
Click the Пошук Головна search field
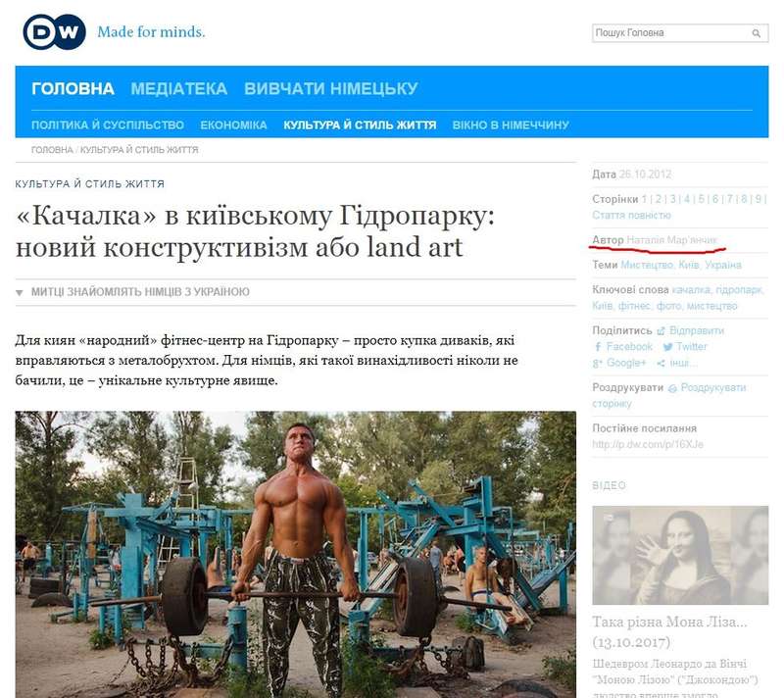pyautogui.click(x=670, y=33)
